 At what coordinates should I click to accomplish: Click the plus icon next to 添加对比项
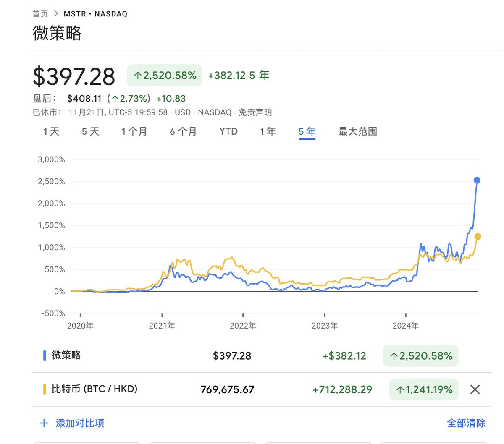coord(44,423)
